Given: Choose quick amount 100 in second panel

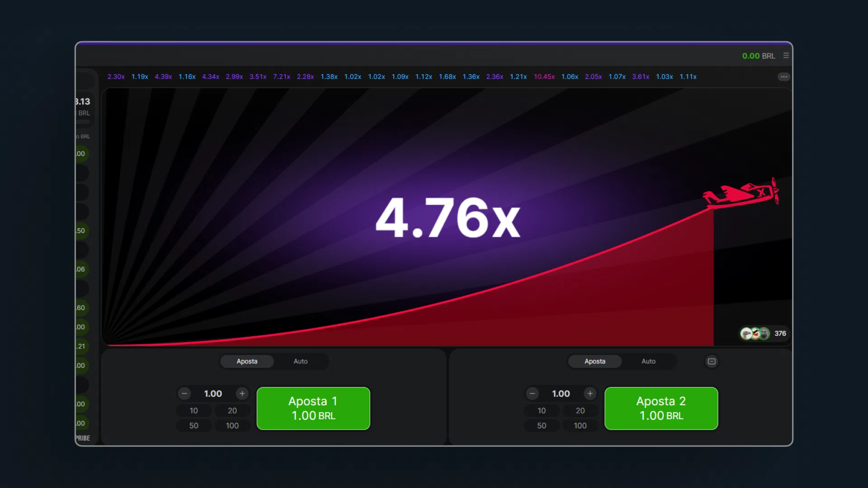Looking at the screenshot, I should pyautogui.click(x=580, y=426).
